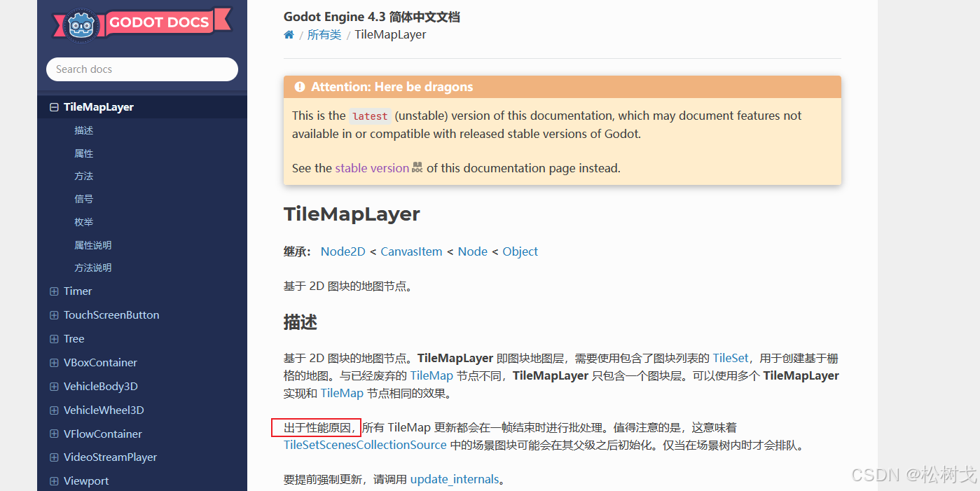Screen dimensions: 980x491
Task: Expand the VehicleBody3D entry
Action: tap(54, 387)
